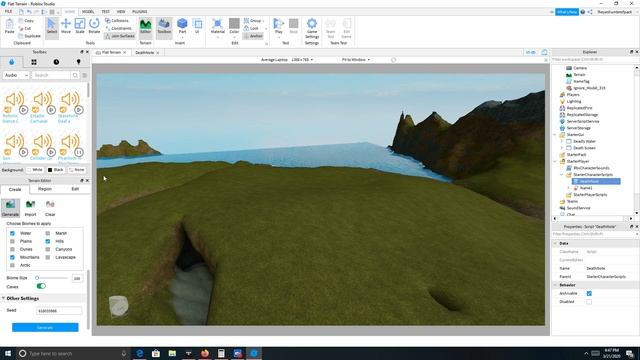Viewport: 640px width, 360px height.
Task: Switch to the DeathNote script tab
Action: [144, 53]
